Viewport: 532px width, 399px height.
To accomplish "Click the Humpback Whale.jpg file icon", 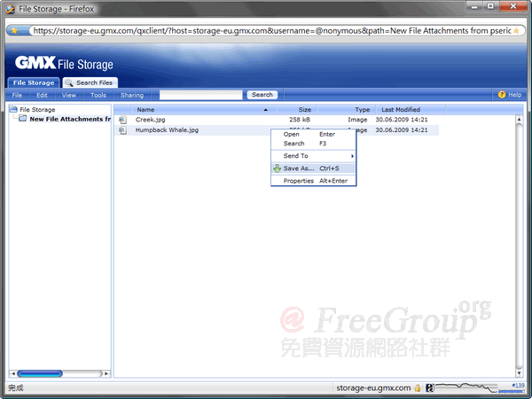I will point(123,130).
